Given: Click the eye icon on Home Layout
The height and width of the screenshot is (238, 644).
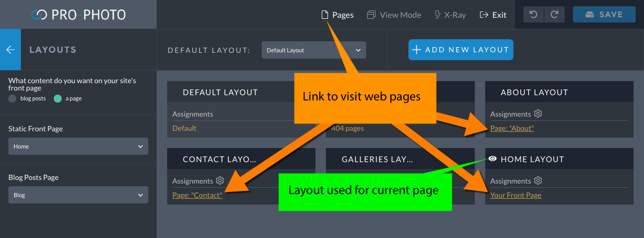Looking at the screenshot, I should [492, 159].
